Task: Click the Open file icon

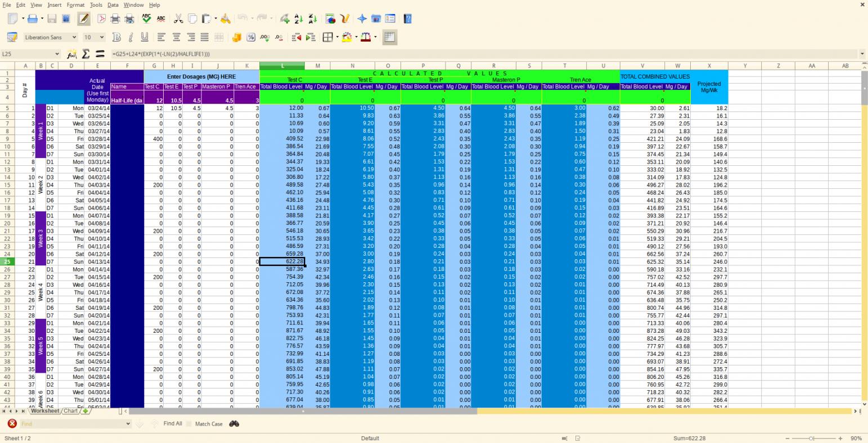Action: (x=32, y=19)
